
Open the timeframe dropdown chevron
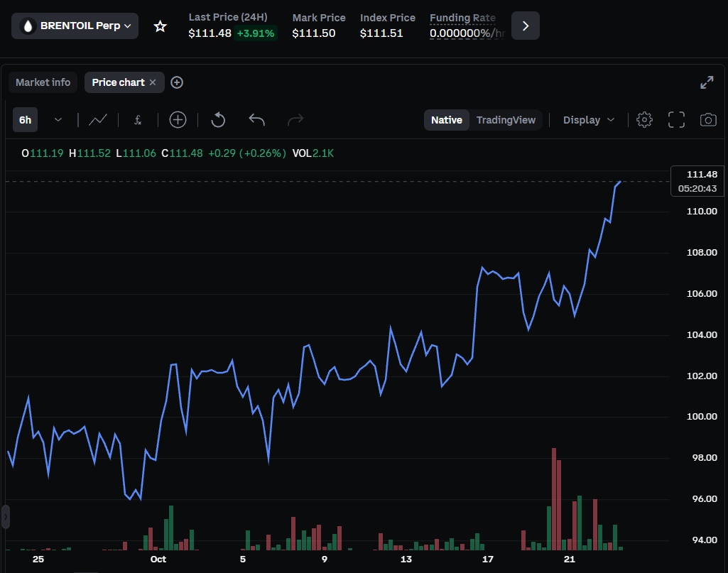58,120
